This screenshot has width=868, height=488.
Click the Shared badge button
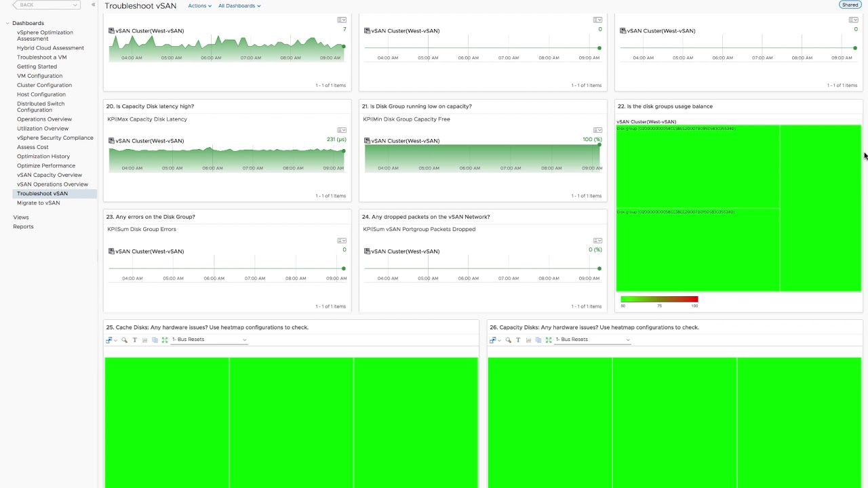[x=850, y=5]
